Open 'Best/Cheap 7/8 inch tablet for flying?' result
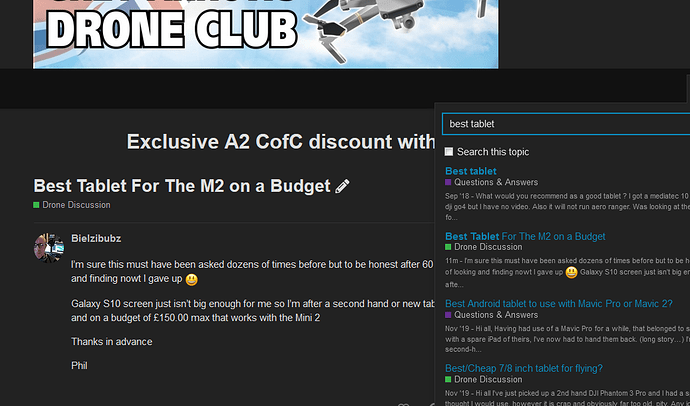690x406 pixels. 524,368
